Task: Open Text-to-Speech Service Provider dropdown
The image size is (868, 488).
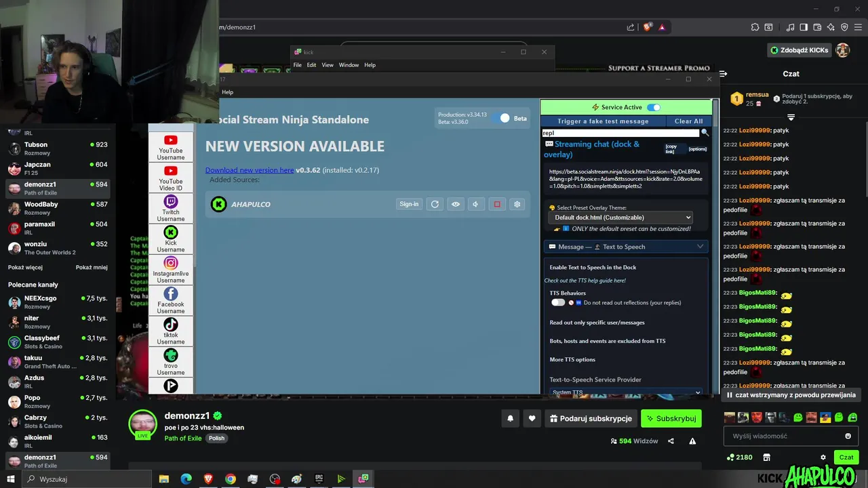Action: pos(626,392)
